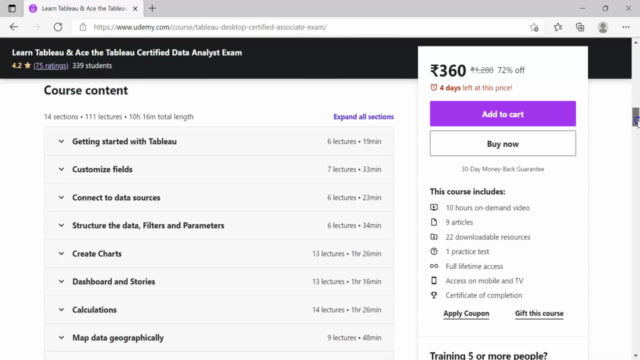This screenshot has width=640, height=360.
Task: Open a new browser tab
Action: tap(152, 9)
